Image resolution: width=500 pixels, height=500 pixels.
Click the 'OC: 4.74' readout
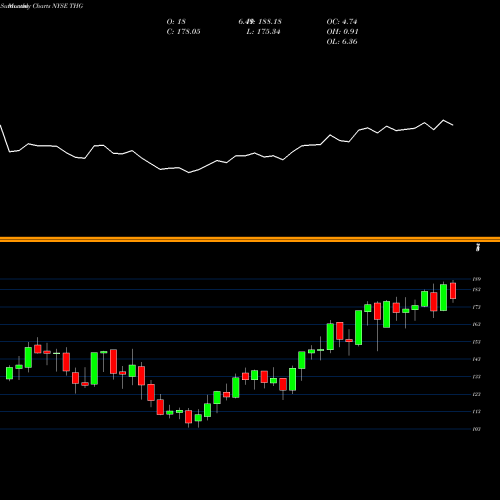pos(342,22)
